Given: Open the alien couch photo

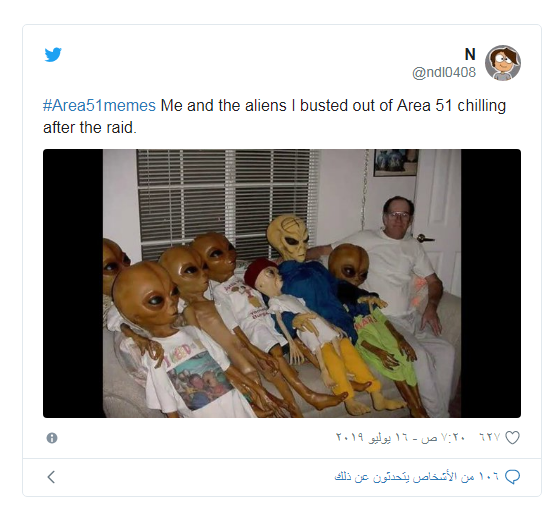Looking at the screenshot, I should click(x=282, y=283).
